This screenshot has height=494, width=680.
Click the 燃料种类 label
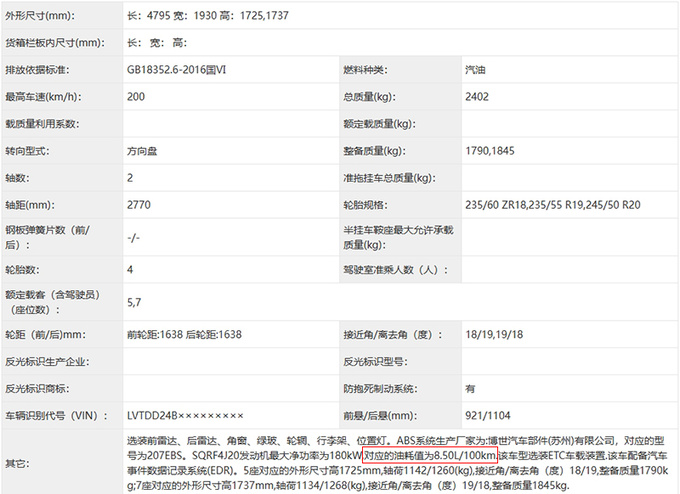(365, 70)
